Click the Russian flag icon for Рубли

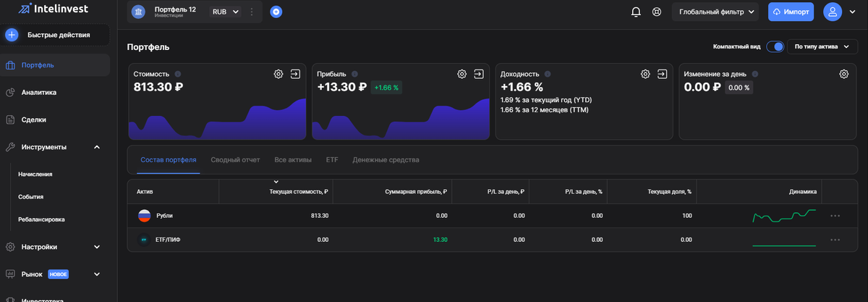pos(144,216)
